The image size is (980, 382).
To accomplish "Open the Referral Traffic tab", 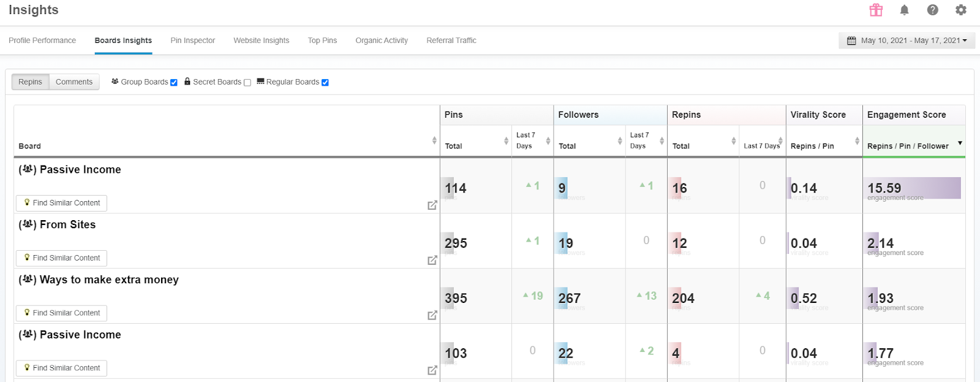I will tap(451, 40).
